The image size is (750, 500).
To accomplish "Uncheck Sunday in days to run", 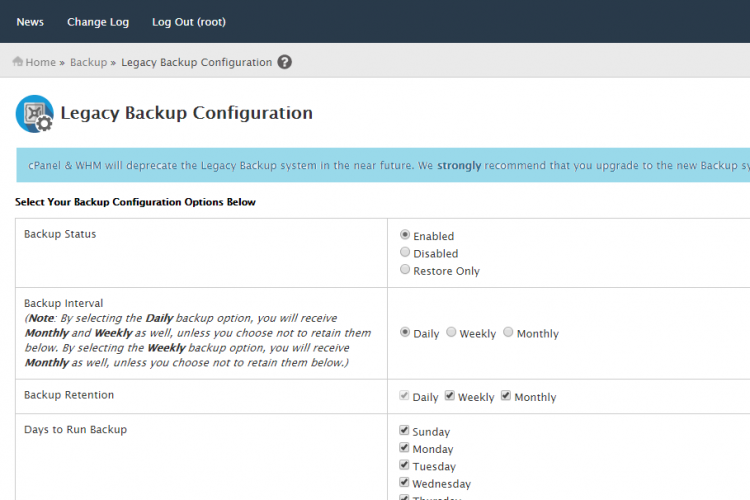I will [404, 430].
